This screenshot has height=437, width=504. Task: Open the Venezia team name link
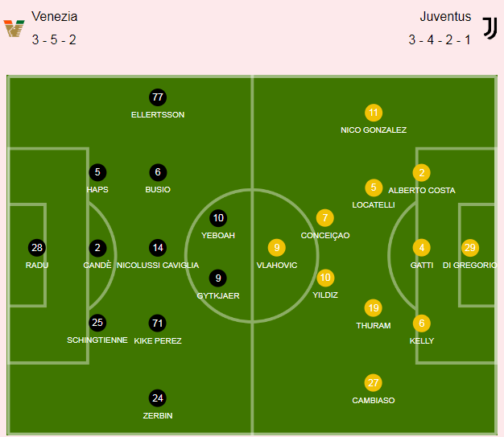(x=54, y=16)
